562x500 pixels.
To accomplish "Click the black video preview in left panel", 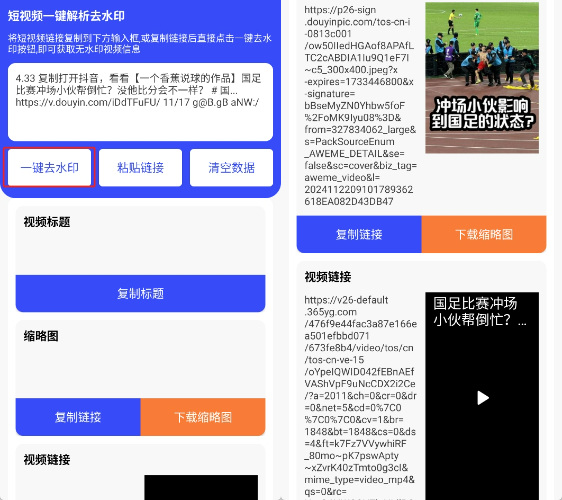I will click(201, 487).
